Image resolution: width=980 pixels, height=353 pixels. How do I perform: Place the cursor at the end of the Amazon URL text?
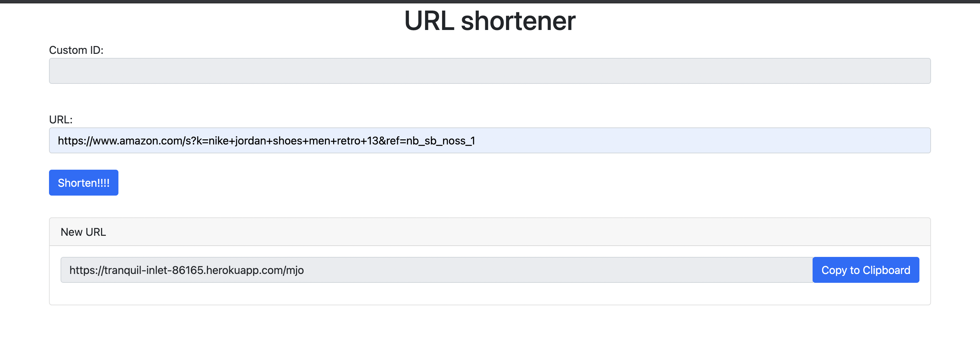476,141
